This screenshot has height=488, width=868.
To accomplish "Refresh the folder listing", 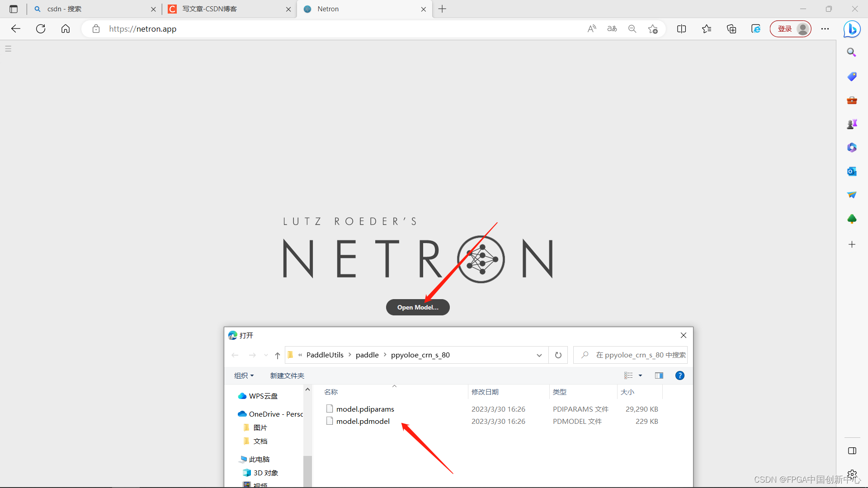I will tap(558, 355).
